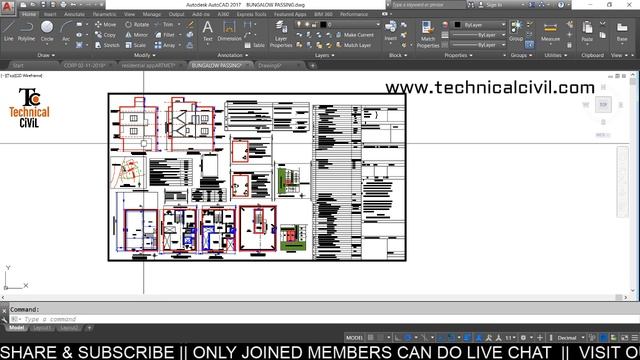Toggle the Customization menu icon in status bar

(635, 338)
